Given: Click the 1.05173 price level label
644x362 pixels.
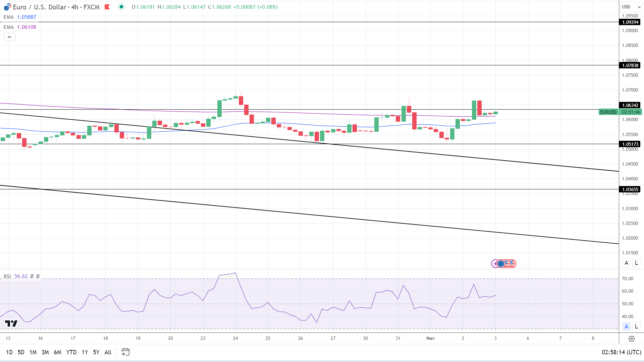Looking at the screenshot, I should (x=630, y=144).
